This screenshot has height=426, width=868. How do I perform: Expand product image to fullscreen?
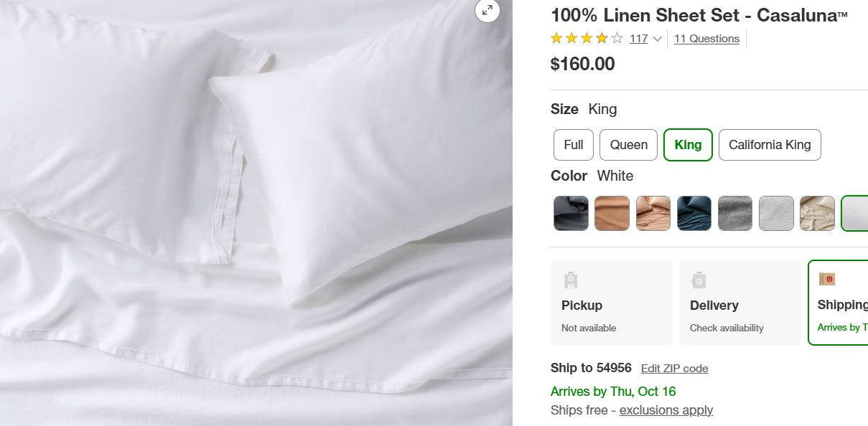click(x=487, y=11)
